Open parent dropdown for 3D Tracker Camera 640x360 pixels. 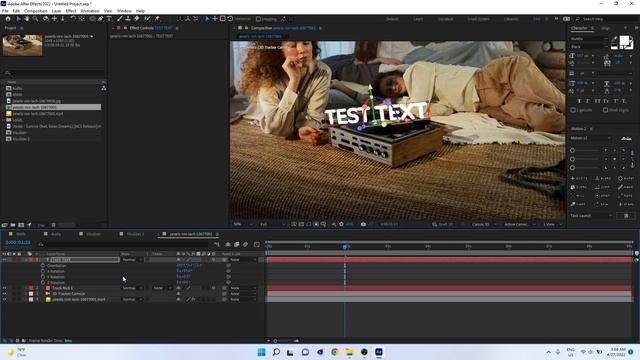(x=243, y=294)
